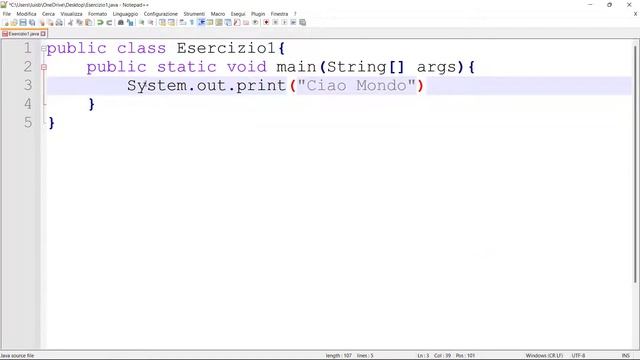
Task: Place cursor in "Ciao Mondo" string
Action: 356,86
